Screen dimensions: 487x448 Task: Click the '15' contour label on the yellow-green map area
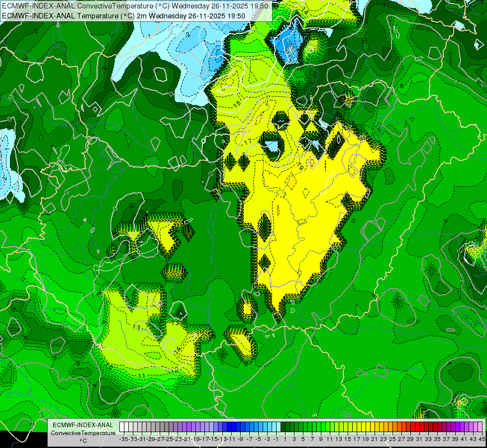pos(237,104)
